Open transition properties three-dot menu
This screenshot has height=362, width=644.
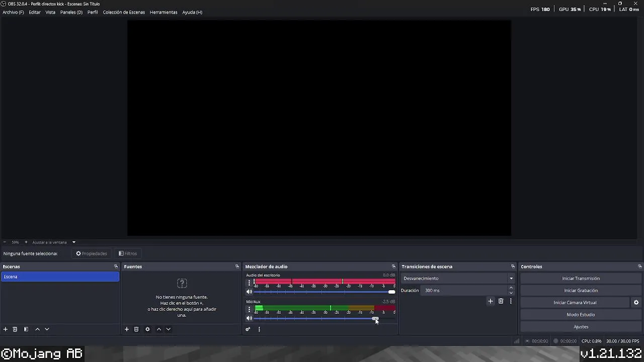click(511, 301)
